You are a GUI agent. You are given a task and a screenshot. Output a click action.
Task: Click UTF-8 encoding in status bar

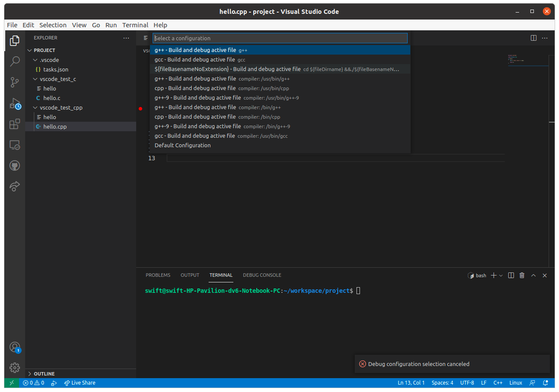click(467, 383)
